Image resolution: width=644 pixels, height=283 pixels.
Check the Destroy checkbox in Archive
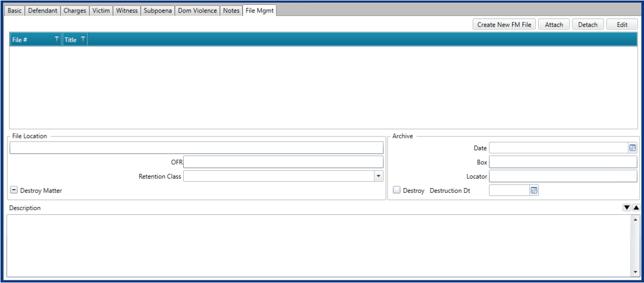(x=397, y=190)
